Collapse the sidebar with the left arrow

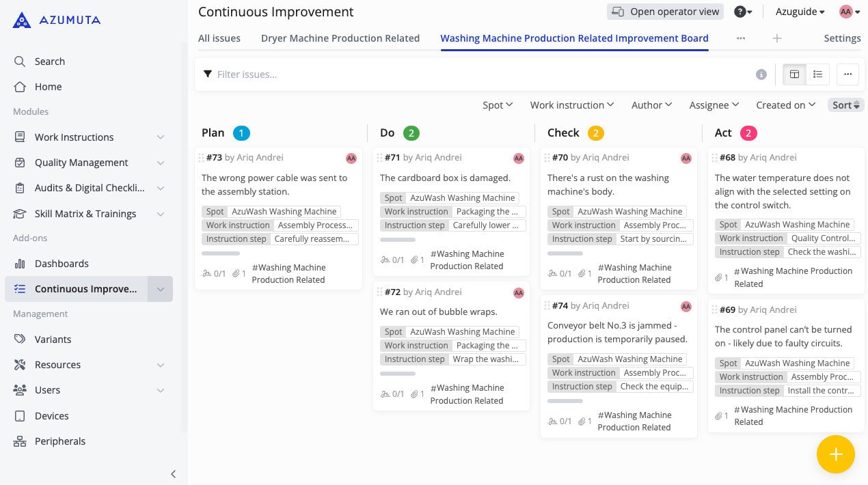pyautogui.click(x=173, y=473)
